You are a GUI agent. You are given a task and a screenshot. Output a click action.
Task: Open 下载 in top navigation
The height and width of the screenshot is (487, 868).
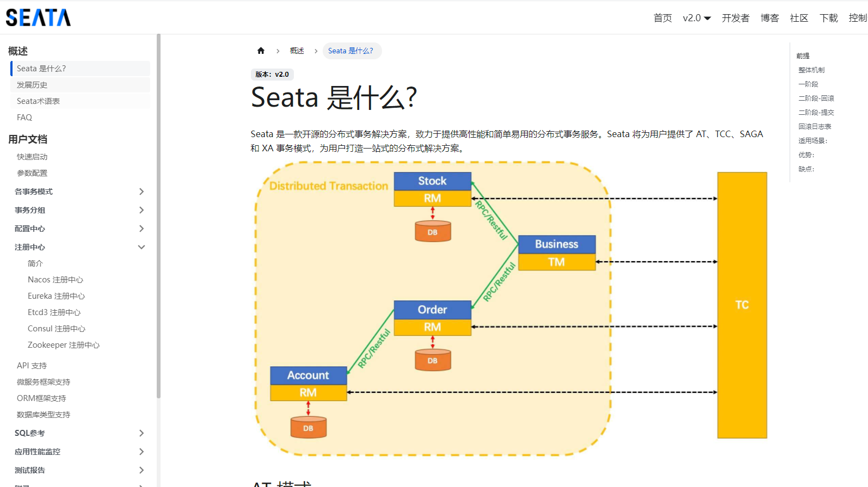click(x=828, y=18)
